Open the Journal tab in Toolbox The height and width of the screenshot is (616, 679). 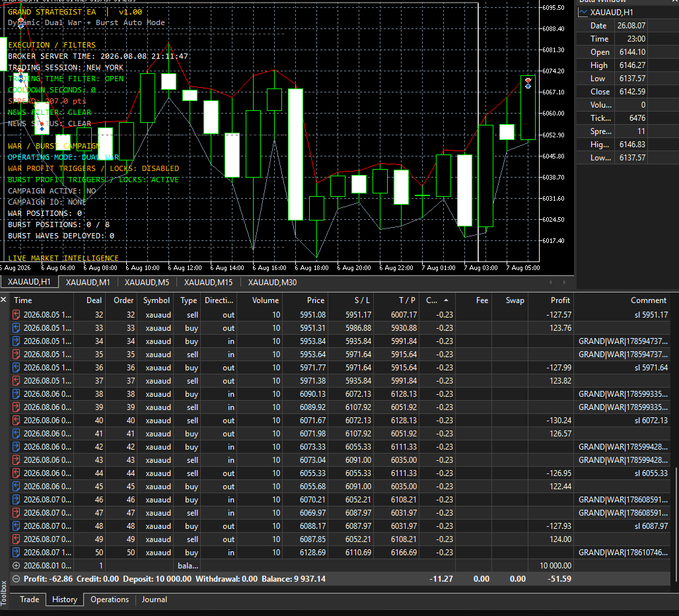coord(154,599)
